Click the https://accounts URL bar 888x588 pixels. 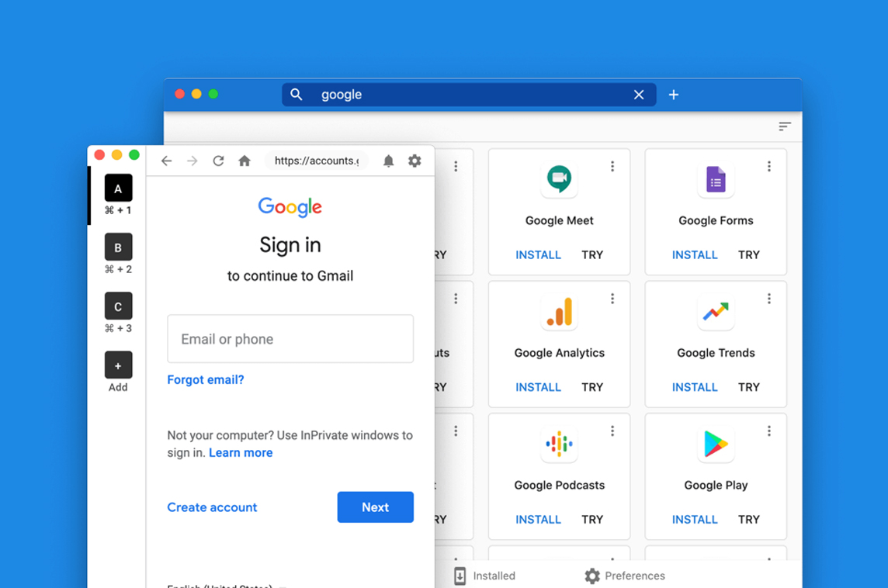point(317,161)
